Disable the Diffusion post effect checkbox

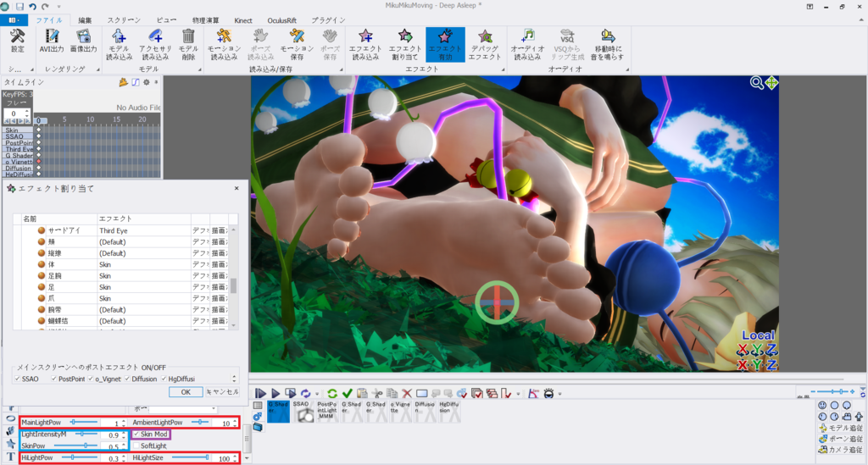(127, 379)
